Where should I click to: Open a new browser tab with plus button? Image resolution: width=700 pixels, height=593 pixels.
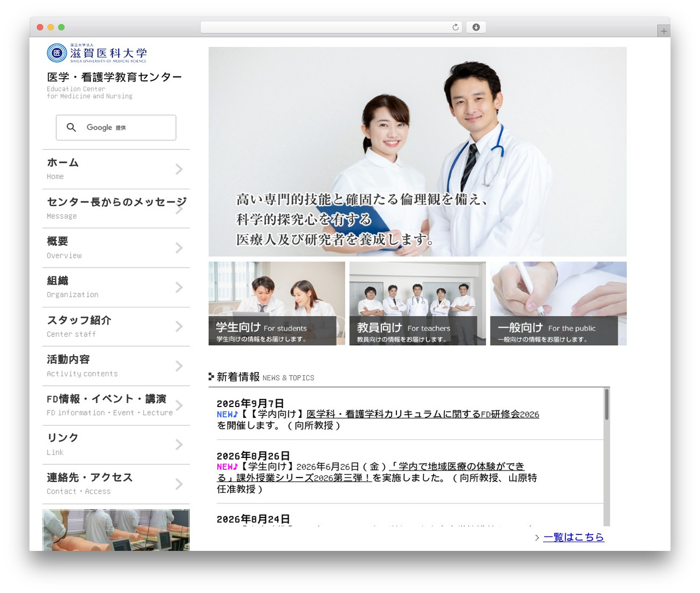(x=663, y=31)
